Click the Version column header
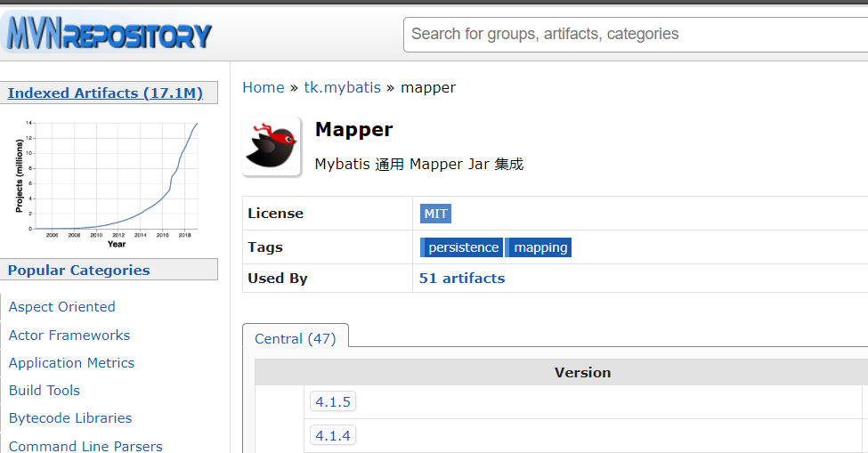 582,372
